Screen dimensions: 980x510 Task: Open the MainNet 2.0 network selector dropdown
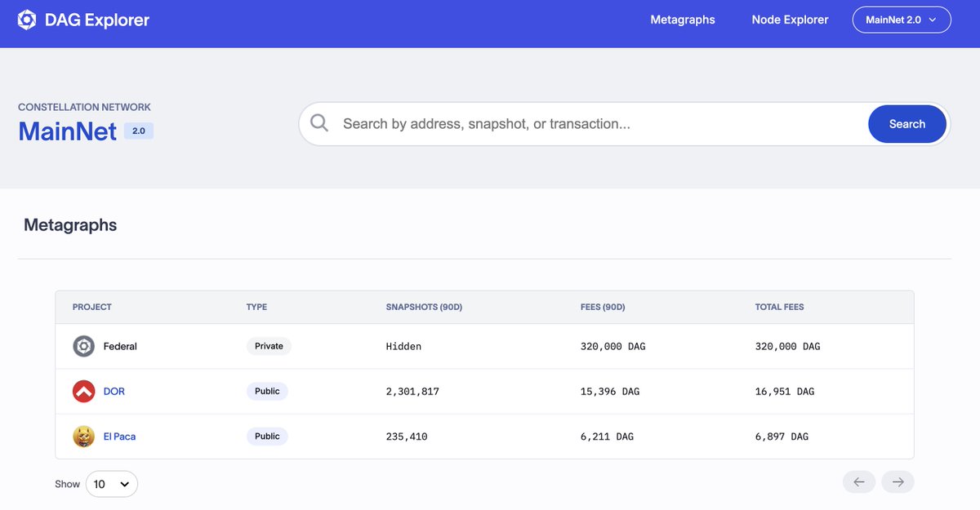pos(902,19)
